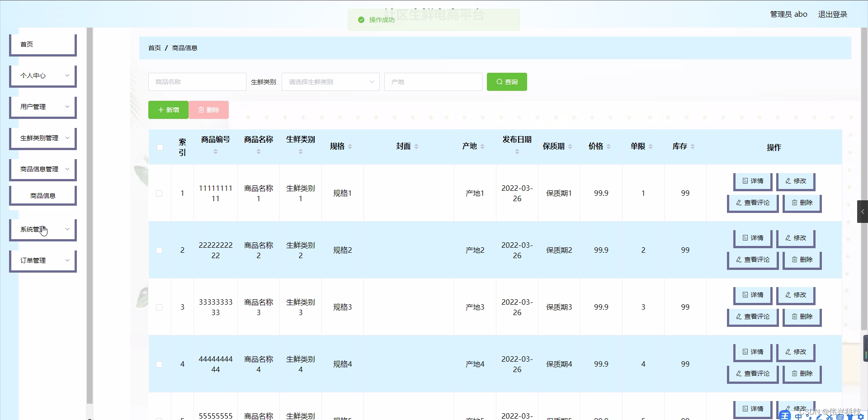This screenshot has height=420, width=868.
Task: Sort by 产地 column sort arrows
Action: click(x=482, y=146)
